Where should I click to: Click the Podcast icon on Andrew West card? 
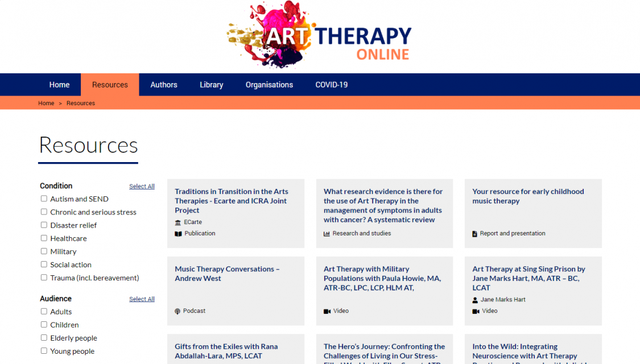(x=178, y=311)
